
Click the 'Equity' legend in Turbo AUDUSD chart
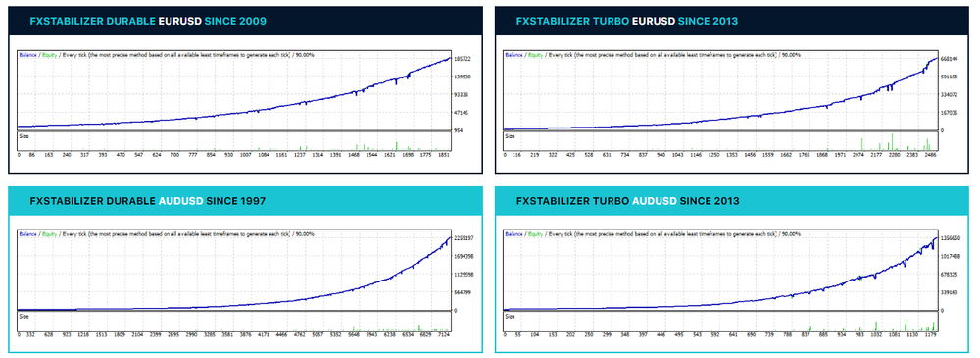coord(536,234)
